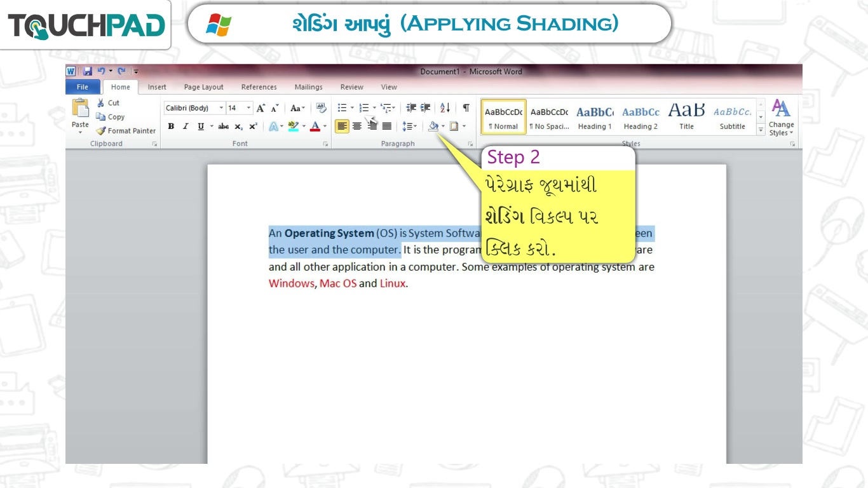Apply the No Spacing style
The width and height of the screenshot is (868, 488).
click(x=549, y=117)
